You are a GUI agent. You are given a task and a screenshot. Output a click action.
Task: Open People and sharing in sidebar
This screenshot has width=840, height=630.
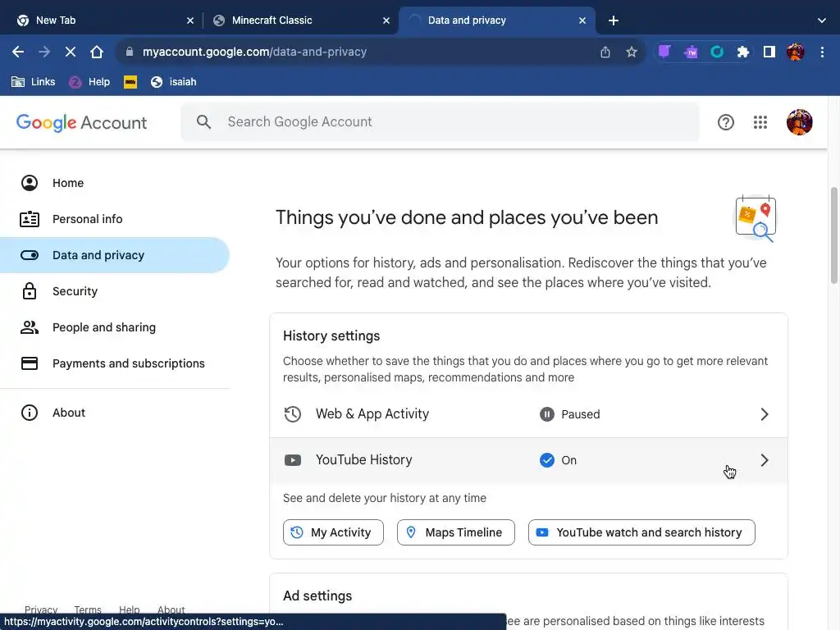(x=115, y=327)
